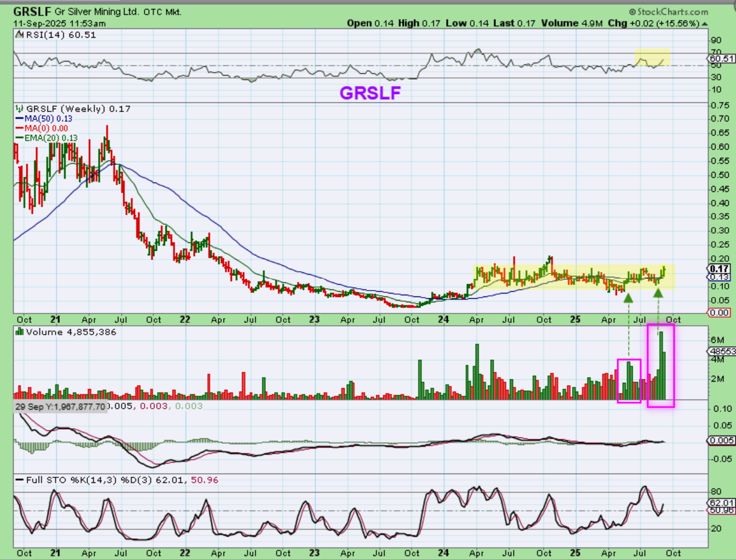Click the MACD signal value "0.003" in red
The image size is (736, 560).
(154, 406)
